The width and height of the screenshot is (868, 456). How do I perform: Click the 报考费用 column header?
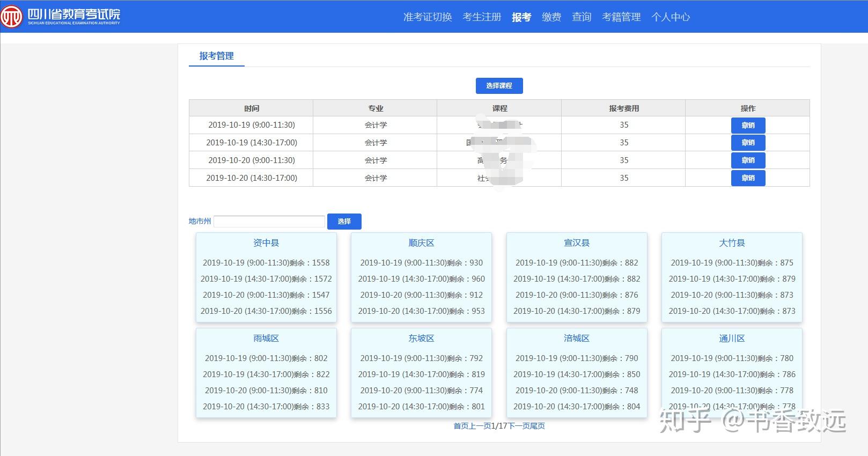tap(624, 108)
